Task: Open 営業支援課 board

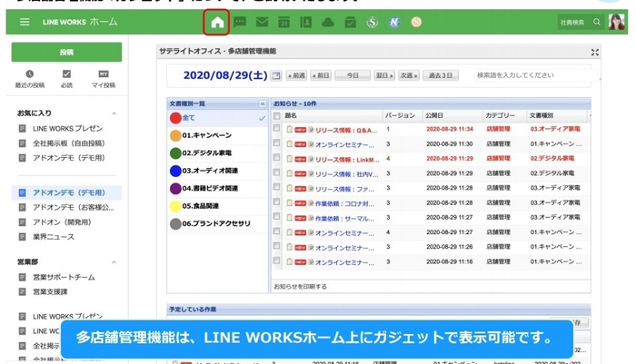Action: [x=50, y=292]
